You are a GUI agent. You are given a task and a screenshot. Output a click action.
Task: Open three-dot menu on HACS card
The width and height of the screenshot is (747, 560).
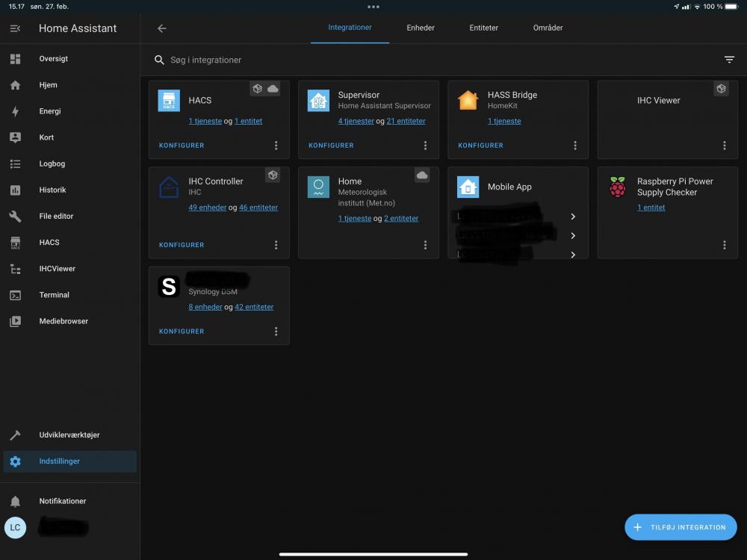click(x=276, y=146)
